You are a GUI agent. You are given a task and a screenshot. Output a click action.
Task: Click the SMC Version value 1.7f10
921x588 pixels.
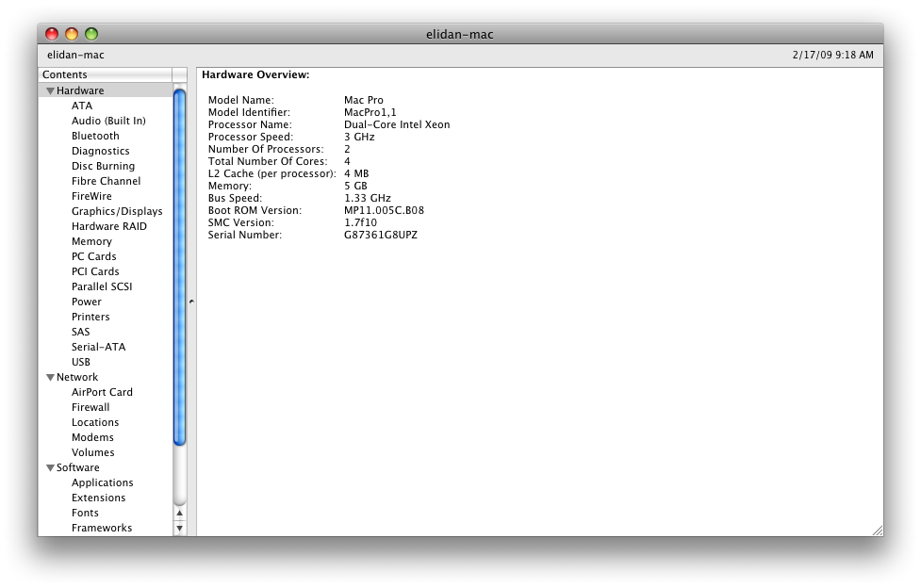(x=361, y=222)
